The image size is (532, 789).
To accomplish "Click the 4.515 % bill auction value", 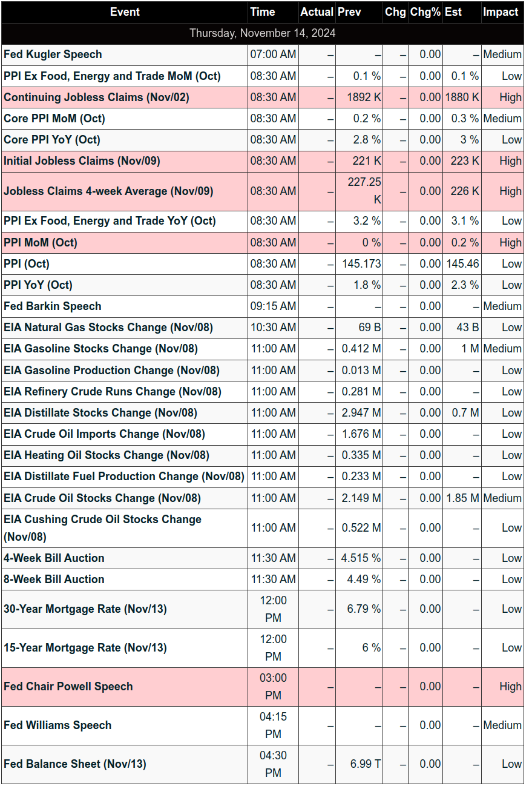I will click(362, 558).
